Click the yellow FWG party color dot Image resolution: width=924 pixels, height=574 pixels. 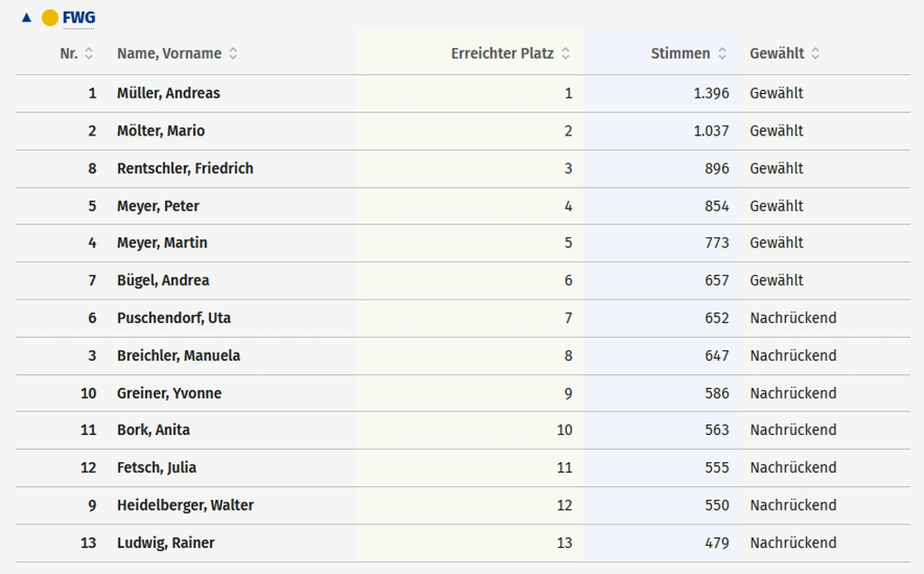[x=51, y=18]
